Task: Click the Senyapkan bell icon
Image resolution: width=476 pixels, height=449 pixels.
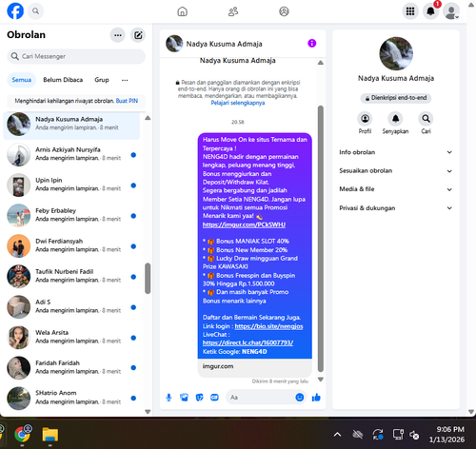Action: pos(395,119)
